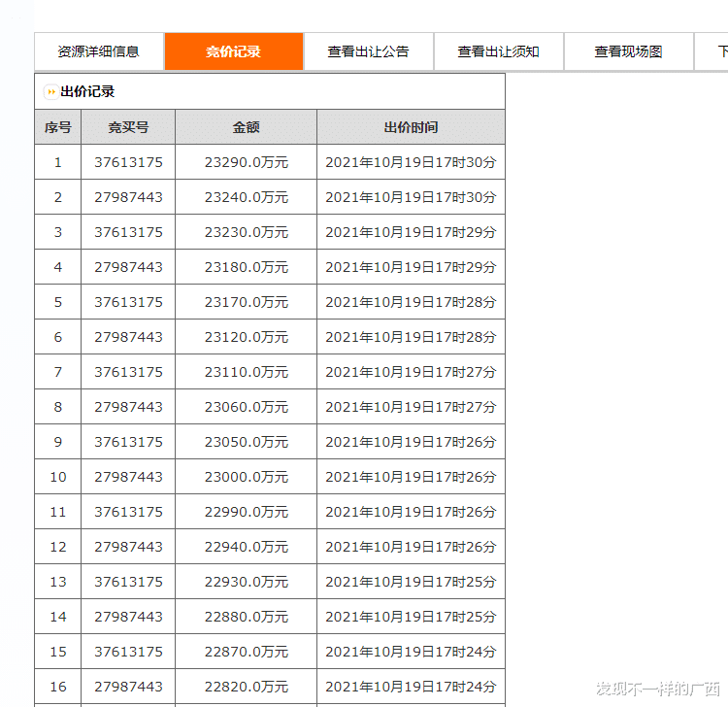This screenshot has width=728, height=707.
Task: Click bid time of the 22820.0万元 row
Action: tap(411, 687)
